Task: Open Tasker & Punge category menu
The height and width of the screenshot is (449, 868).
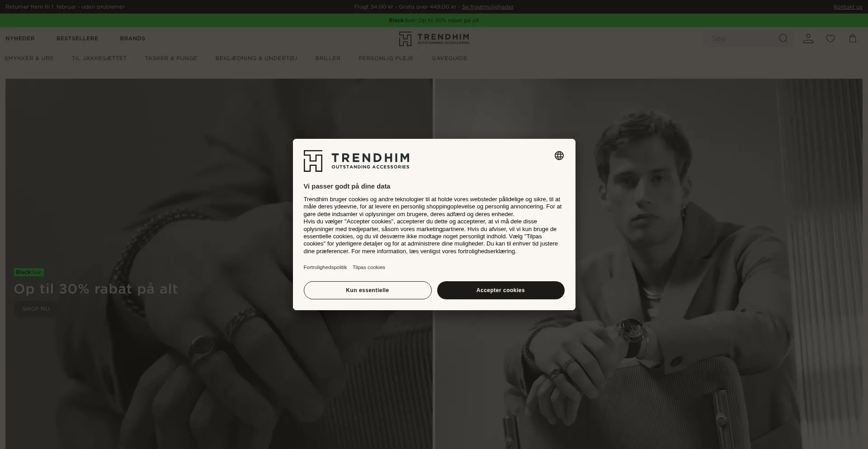Action: click(171, 58)
